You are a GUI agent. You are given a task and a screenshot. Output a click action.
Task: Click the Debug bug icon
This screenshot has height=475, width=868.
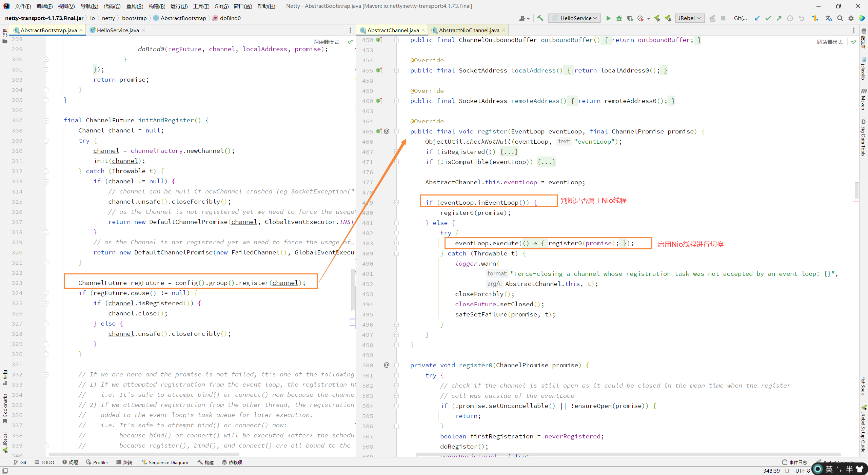[x=619, y=18]
